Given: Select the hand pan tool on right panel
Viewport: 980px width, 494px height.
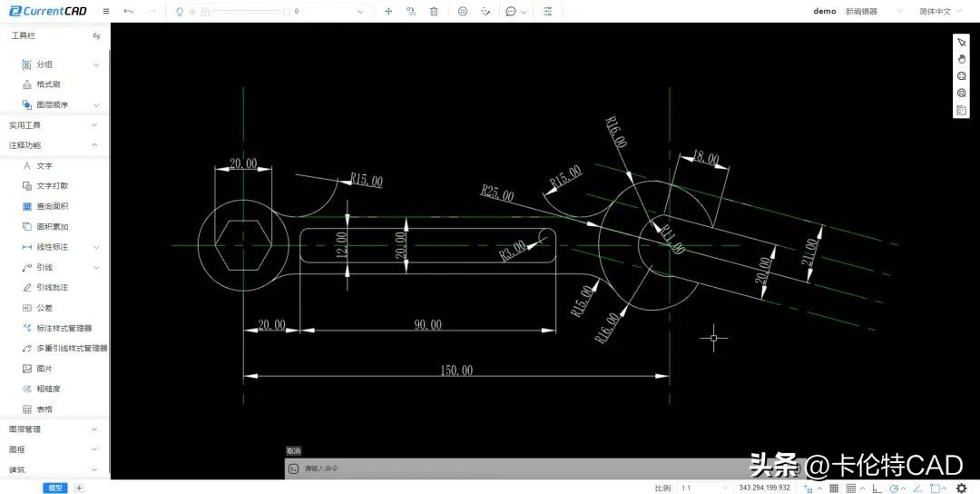Looking at the screenshot, I should point(961,59).
